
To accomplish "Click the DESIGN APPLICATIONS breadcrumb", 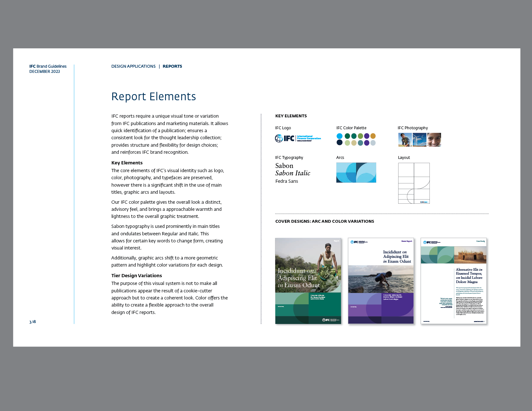I will 133,66.
